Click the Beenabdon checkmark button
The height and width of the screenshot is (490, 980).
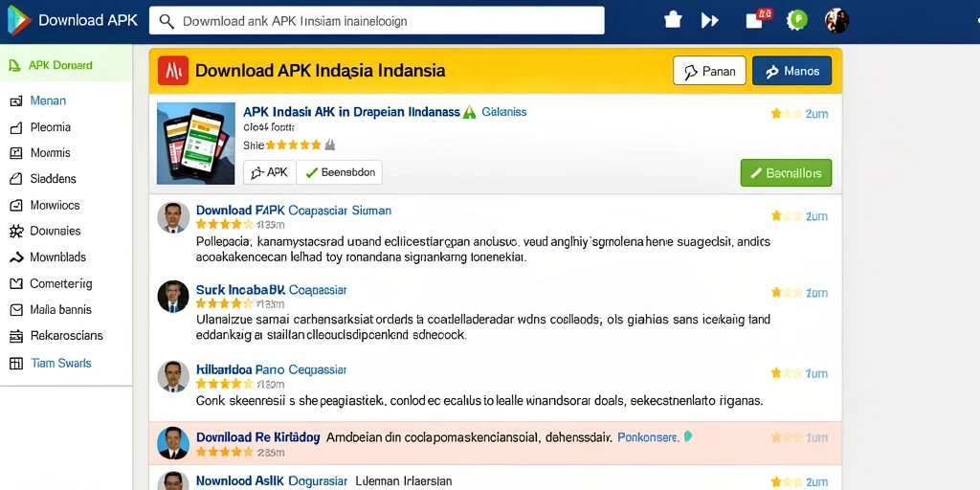click(340, 172)
